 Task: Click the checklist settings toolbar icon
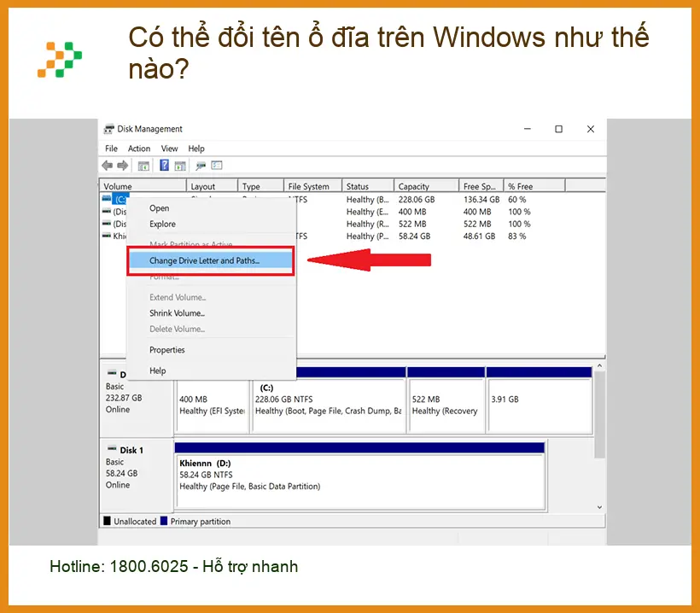pyautogui.click(x=217, y=166)
